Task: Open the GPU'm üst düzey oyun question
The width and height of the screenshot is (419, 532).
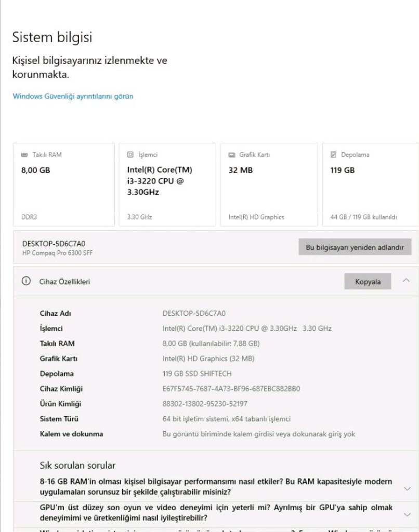Action: point(216,512)
